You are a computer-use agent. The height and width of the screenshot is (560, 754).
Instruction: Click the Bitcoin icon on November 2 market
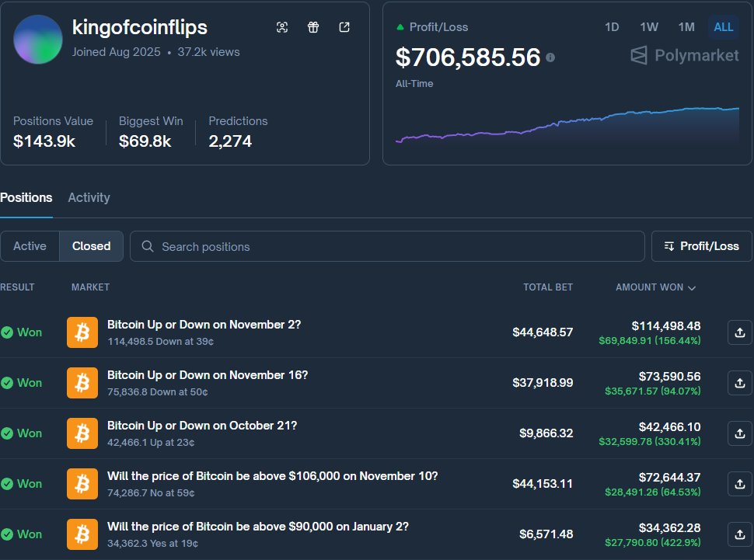pyautogui.click(x=82, y=332)
